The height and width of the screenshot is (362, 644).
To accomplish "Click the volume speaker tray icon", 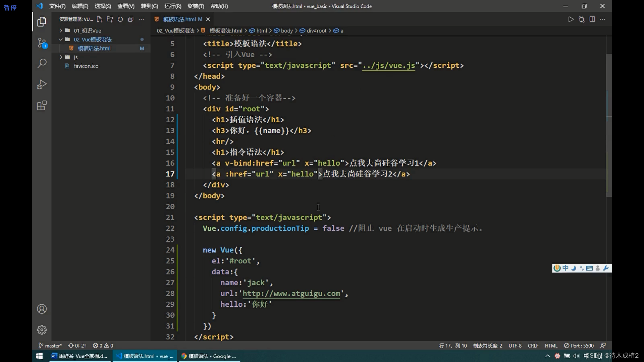I will [576, 356].
